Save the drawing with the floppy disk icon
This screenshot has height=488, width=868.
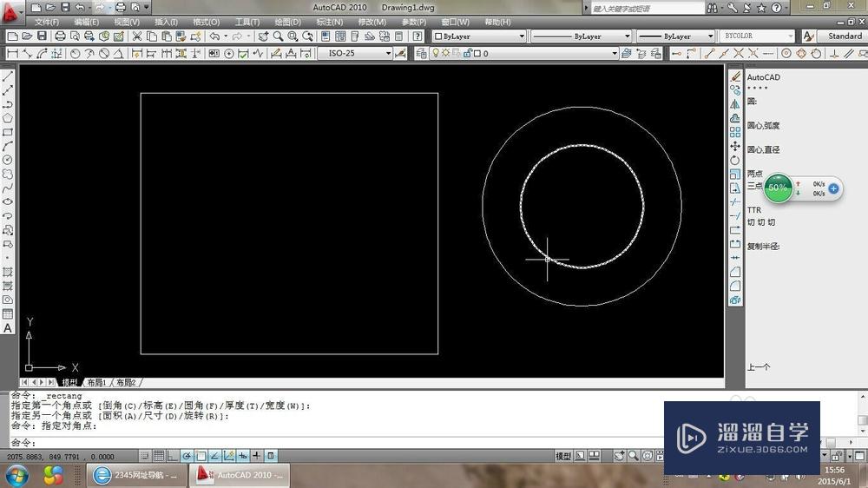(x=42, y=36)
